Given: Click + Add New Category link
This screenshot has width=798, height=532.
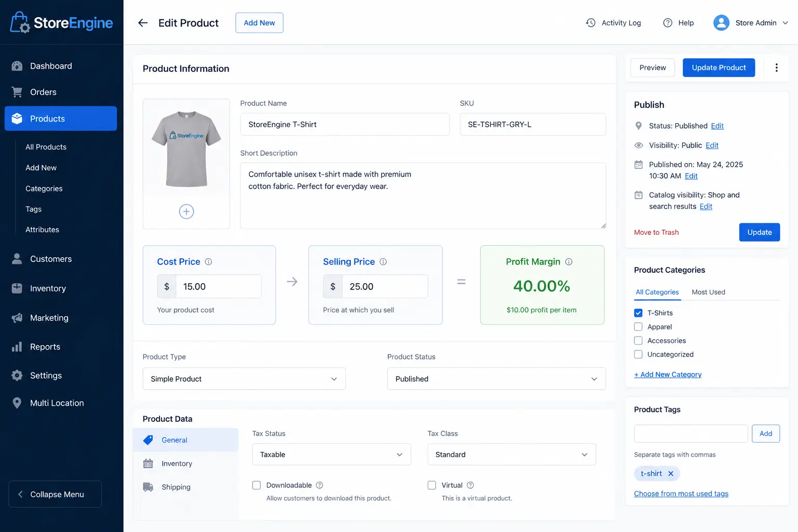Looking at the screenshot, I should coord(668,375).
